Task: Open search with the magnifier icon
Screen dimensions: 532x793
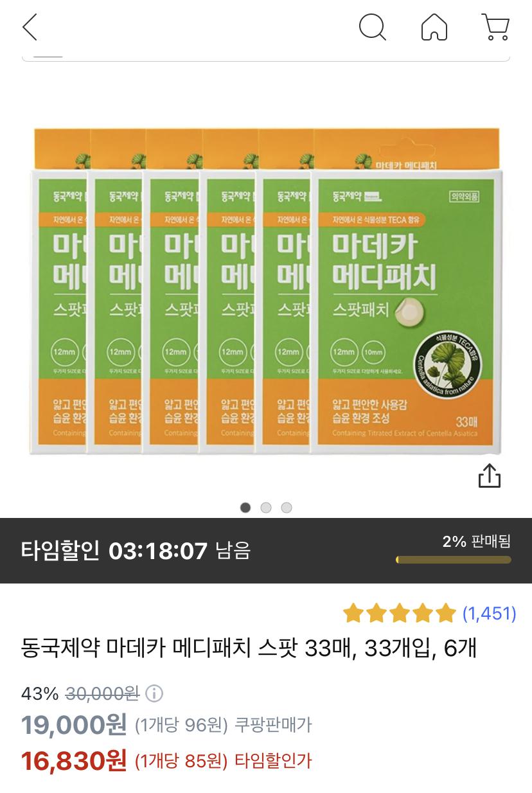Action: point(372,27)
